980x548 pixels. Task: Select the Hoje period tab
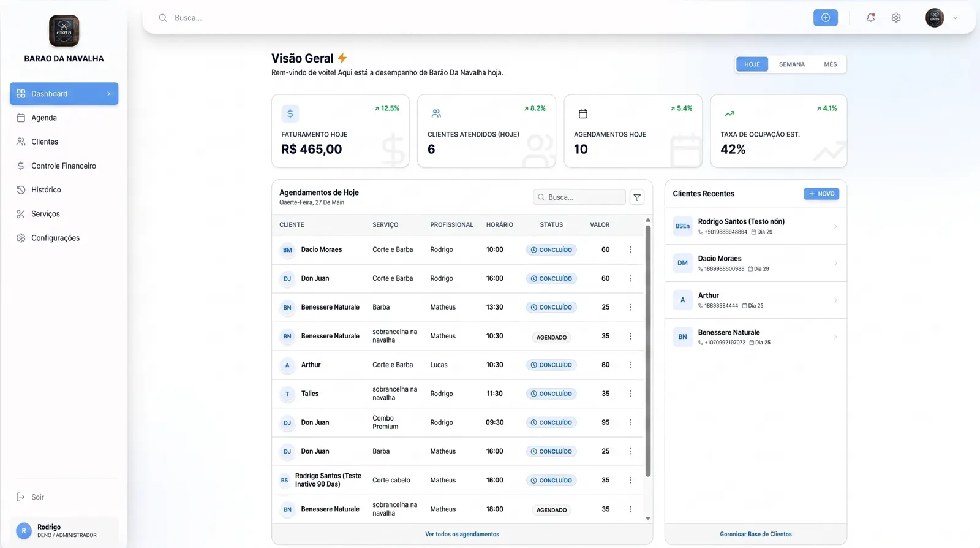(752, 64)
